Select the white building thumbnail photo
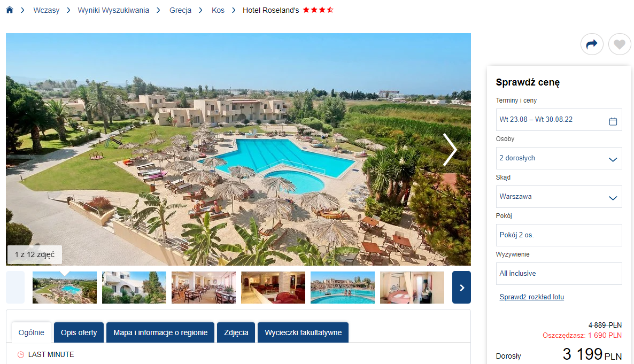The image size is (634, 364). coord(134,288)
